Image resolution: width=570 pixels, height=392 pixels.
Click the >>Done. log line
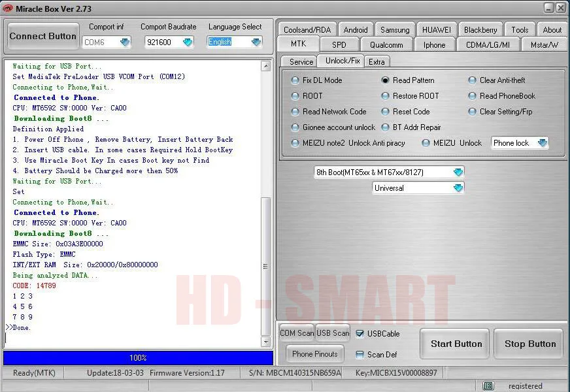(18, 327)
